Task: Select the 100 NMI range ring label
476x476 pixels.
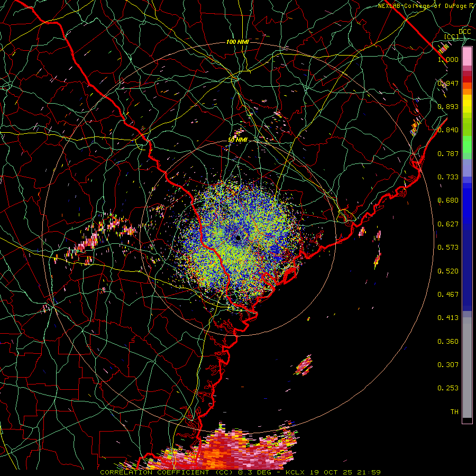Action: [x=237, y=42]
